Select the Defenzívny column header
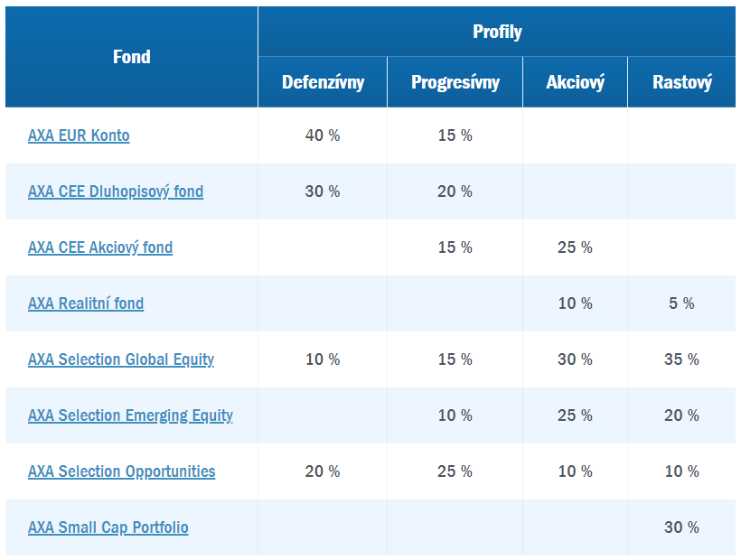The height and width of the screenshot is (560, 741). point(323,82)
